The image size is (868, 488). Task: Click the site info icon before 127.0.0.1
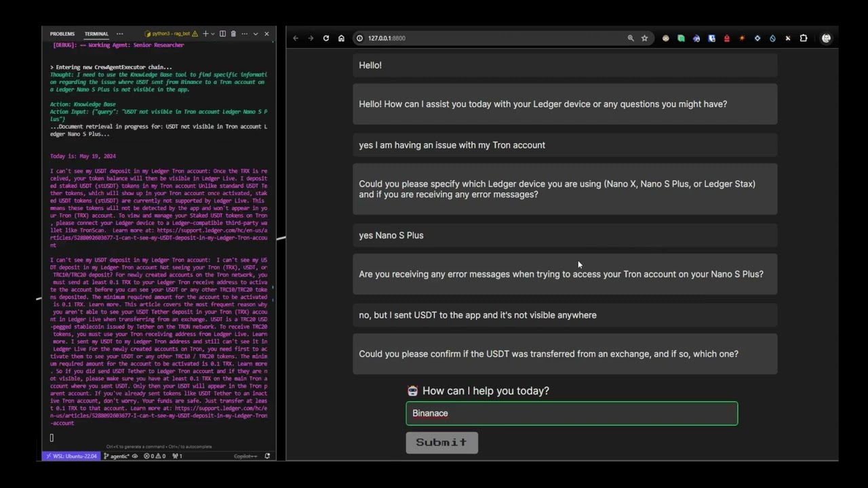[x=359, y=39]
